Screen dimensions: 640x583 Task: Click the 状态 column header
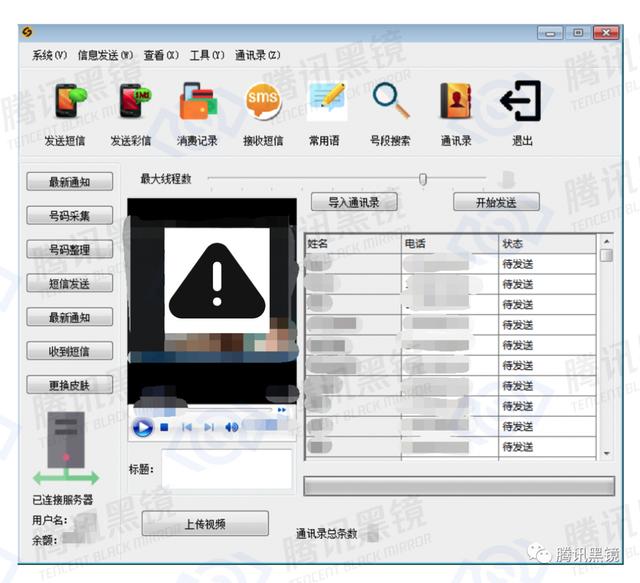point(547,244)
